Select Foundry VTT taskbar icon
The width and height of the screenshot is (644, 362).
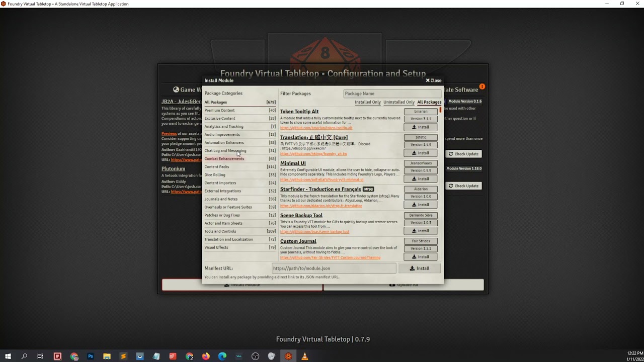pyautogui.click(x=288, y=356)
